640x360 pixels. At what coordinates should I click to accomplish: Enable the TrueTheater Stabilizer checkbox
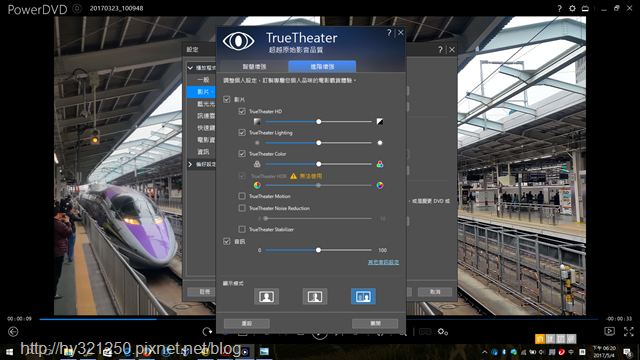pos(242,229)
